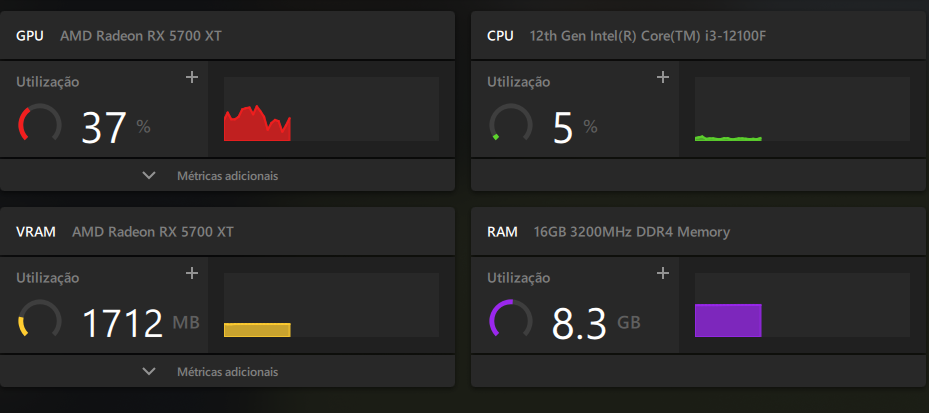Viewport: 929px width, 413px height.
Task: Open VRAM 'Métricas adicionais' section
Action: [x=228, y=372]
